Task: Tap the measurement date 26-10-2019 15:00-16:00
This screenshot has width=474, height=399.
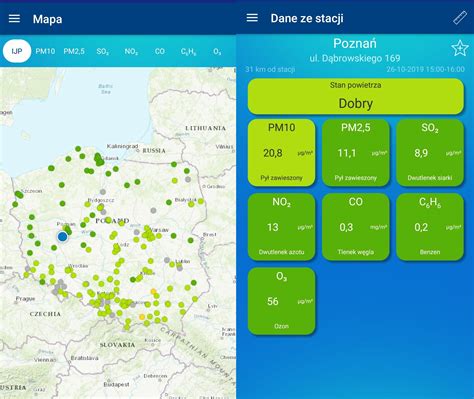Action: [x=425, y=69]
